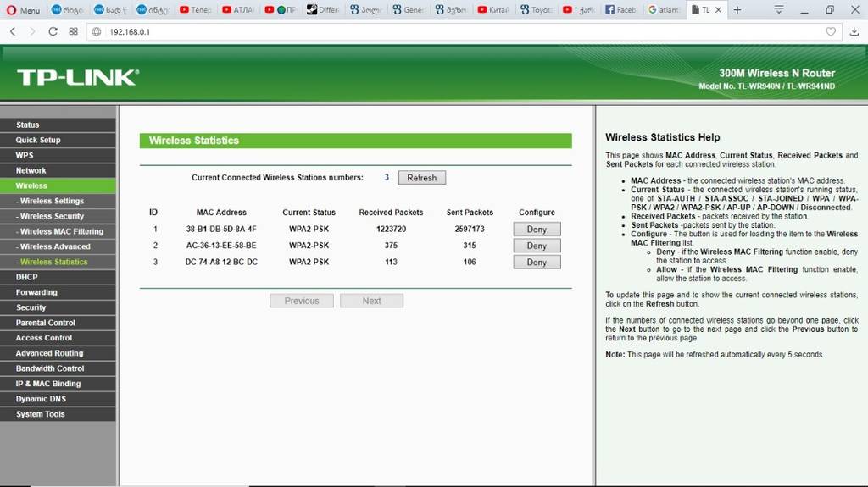Open the WPS menu item
The image size is (868, 487).
(x=58, y=155)
